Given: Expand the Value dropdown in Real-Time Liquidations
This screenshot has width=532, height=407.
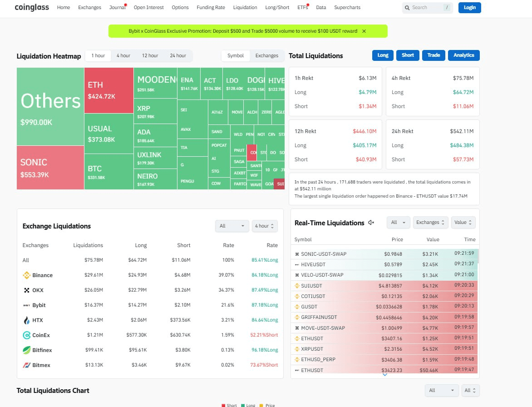Looking at the screenshot, I should point(463,223).
